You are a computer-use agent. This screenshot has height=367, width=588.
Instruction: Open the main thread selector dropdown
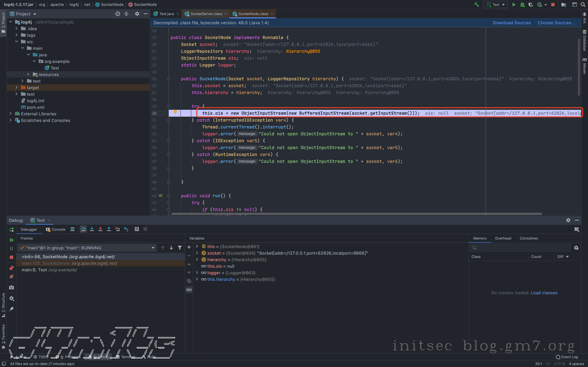[153, 248]
